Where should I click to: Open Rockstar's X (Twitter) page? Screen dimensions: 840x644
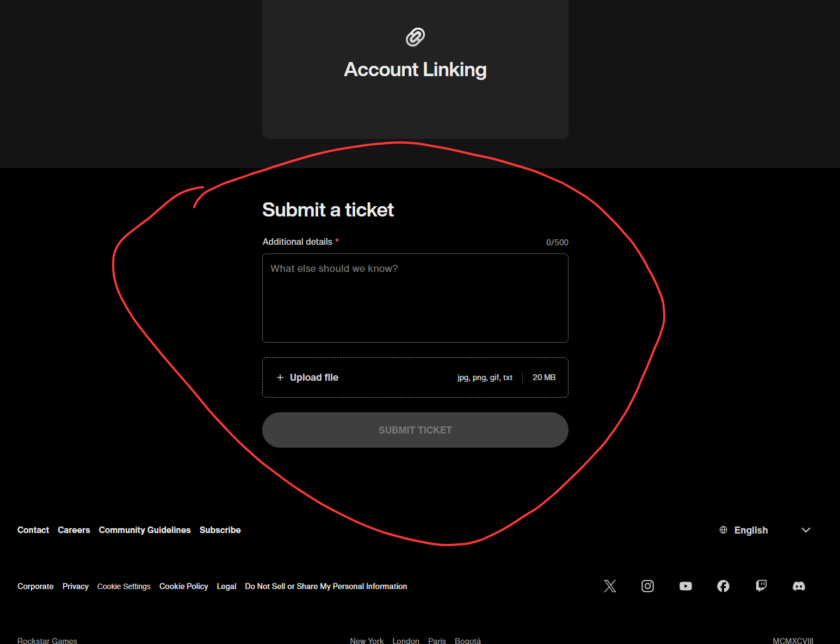coord(610,586)
